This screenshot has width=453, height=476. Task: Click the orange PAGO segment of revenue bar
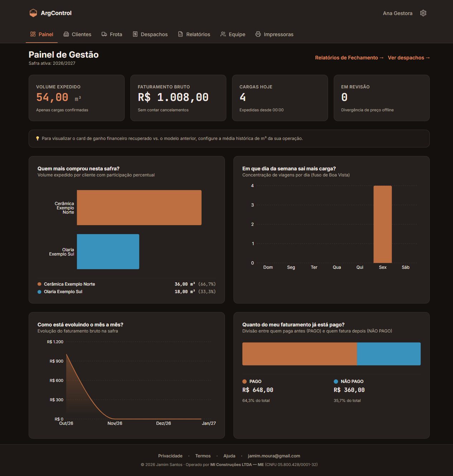coord(300,354)
